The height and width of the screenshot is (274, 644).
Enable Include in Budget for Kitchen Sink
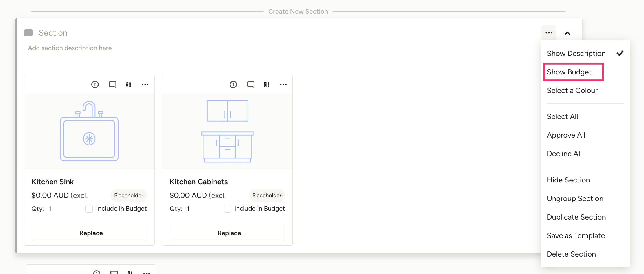(89, 209)
